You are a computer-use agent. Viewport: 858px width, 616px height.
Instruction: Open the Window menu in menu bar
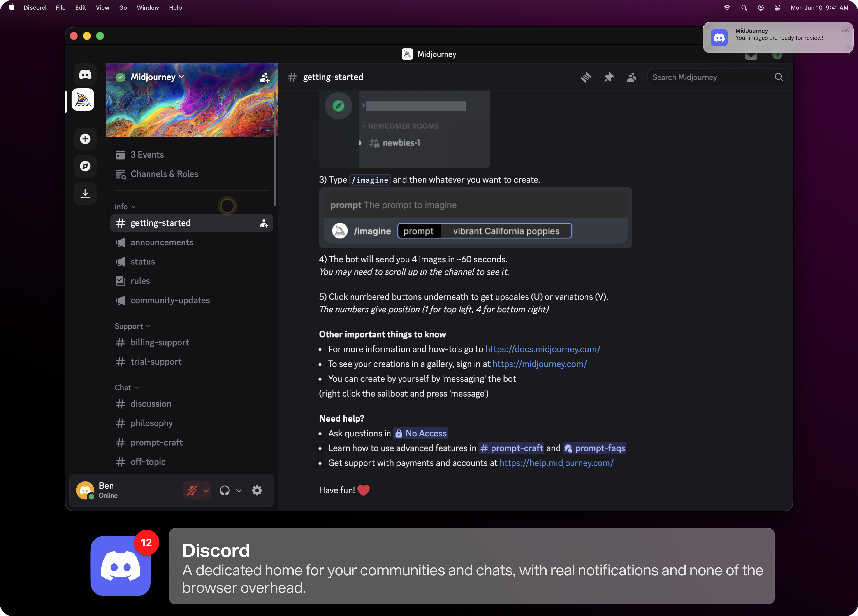(x=148, y=8)
